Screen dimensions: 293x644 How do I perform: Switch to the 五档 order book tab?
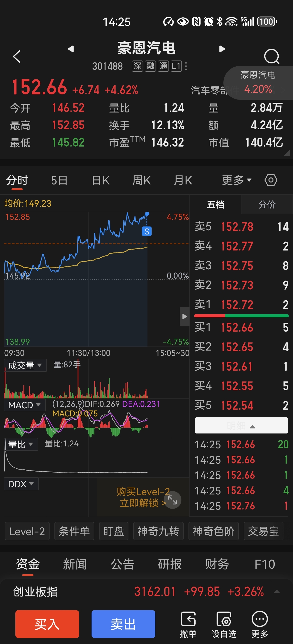[x=215, y=204]
